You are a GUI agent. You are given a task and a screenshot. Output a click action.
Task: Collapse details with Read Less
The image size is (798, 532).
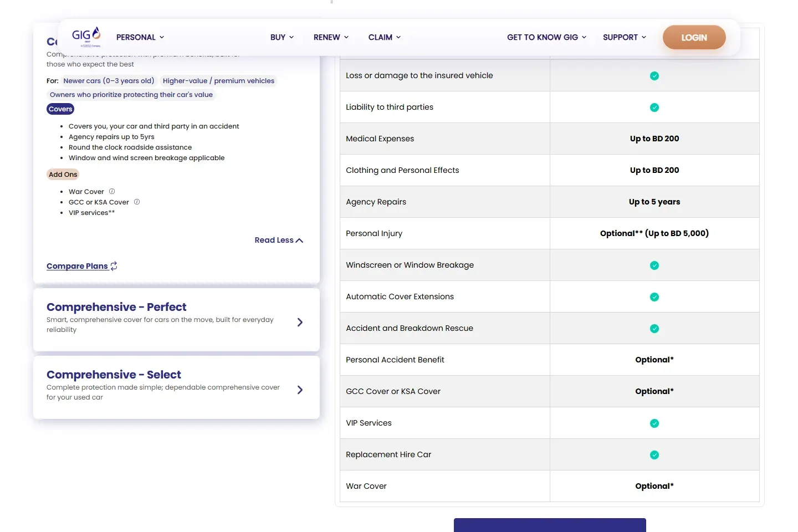point(279,240)
